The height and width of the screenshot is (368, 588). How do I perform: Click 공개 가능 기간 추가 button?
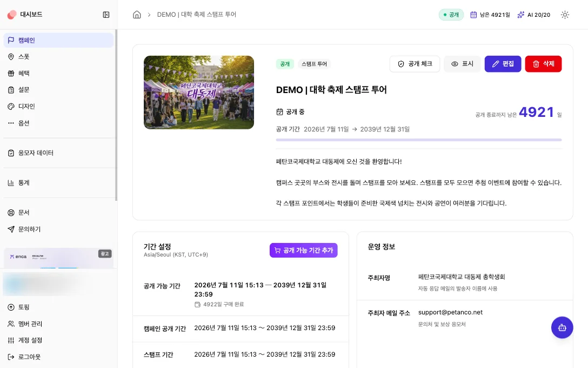point(303,250)
